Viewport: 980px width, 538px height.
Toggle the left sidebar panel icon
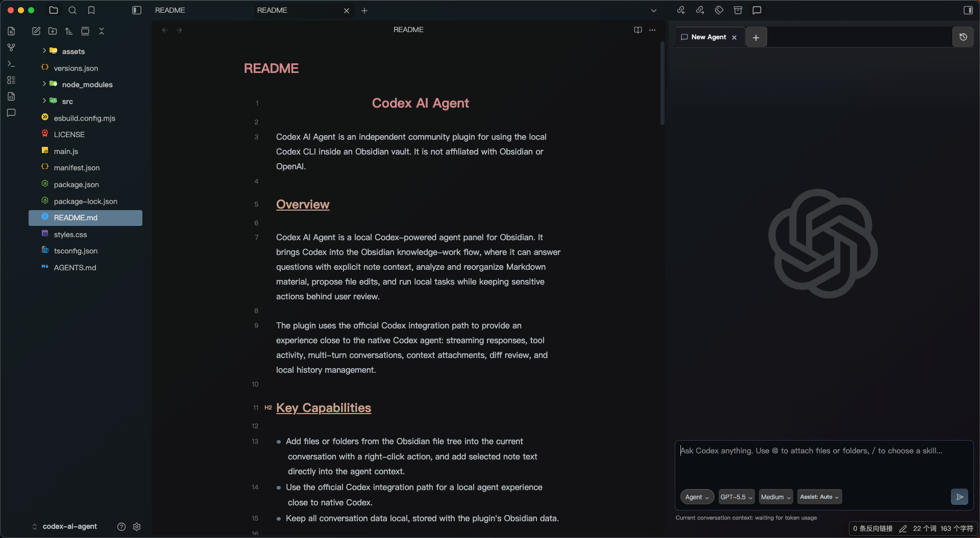coord(136,10)
